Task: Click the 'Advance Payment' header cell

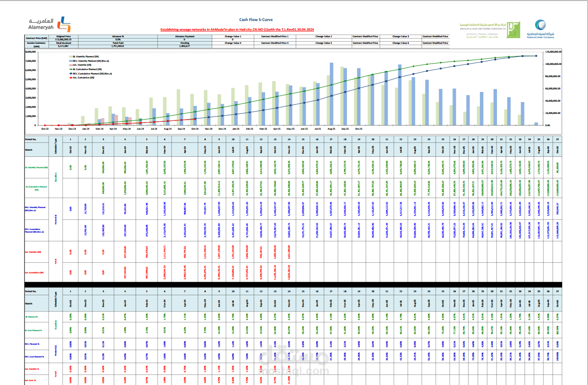Action: pyautogui.click(x=184, y=36)
